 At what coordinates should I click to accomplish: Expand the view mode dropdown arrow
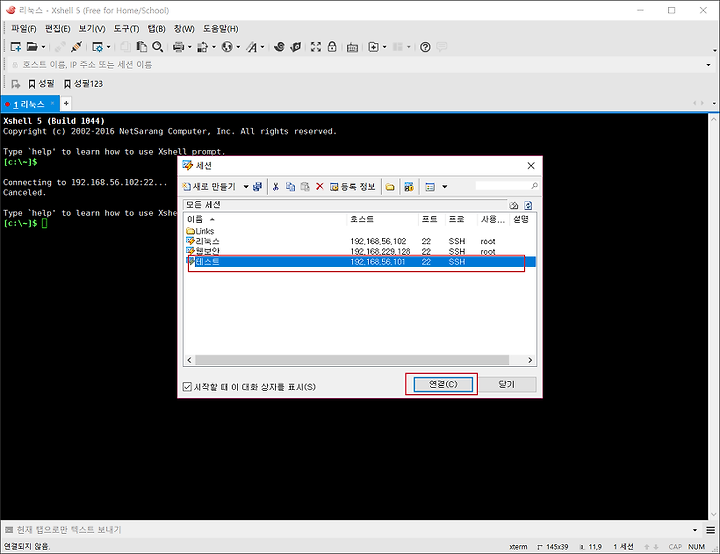[x=444, y=187]
